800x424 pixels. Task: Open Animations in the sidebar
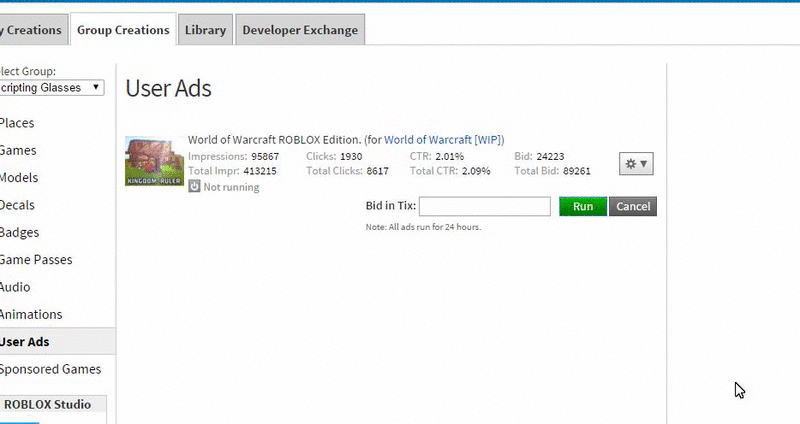[31, 314]
